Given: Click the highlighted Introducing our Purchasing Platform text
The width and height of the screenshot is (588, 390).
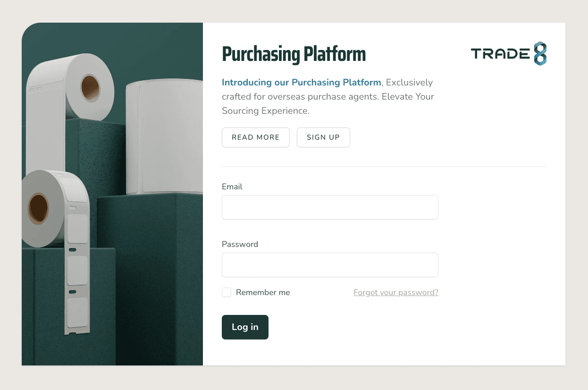Looking at the screenshot, I should (x=301, y=83).
